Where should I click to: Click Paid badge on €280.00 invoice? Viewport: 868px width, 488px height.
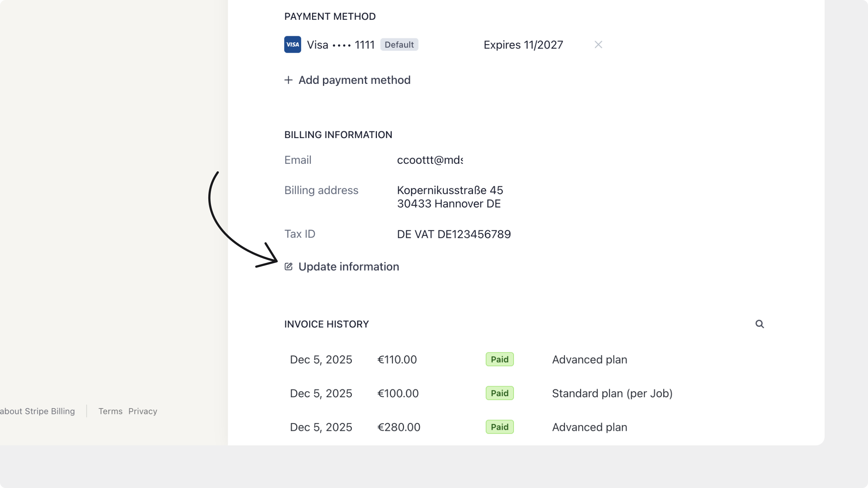499,427
